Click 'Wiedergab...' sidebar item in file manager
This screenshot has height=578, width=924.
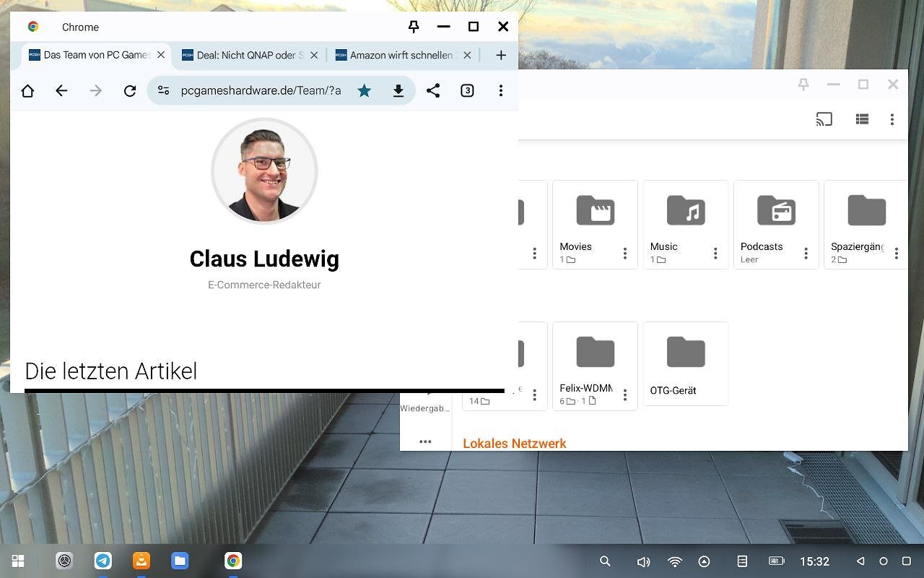point(425,408)
